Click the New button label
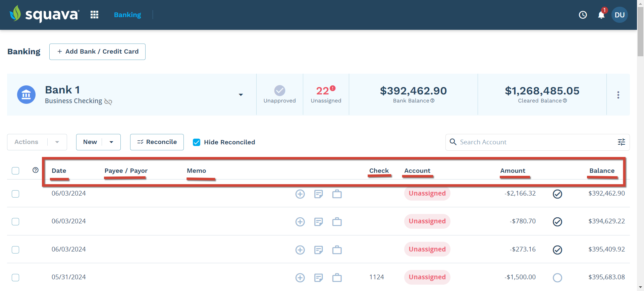The width and height of the screenshot is (644, 291). 90,142
